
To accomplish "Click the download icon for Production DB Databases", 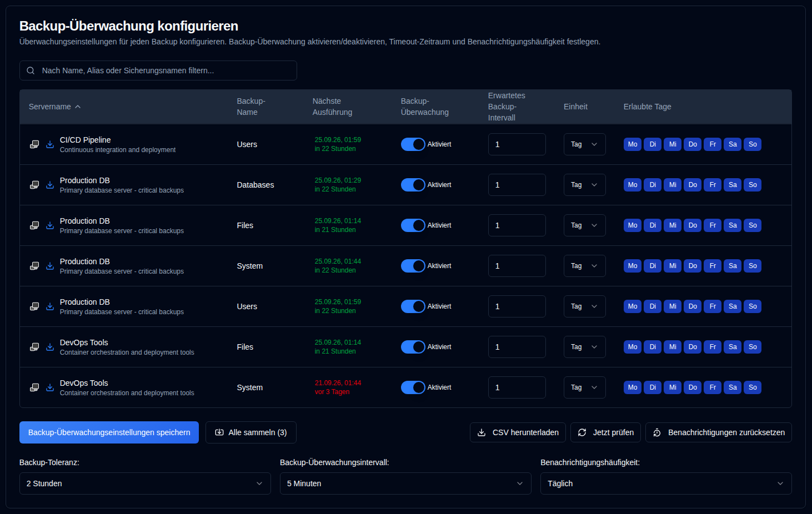I will pos(50,185).
